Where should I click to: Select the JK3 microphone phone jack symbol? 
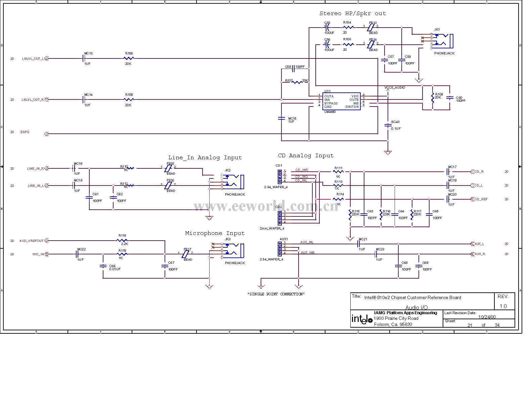tap(232, 251)
